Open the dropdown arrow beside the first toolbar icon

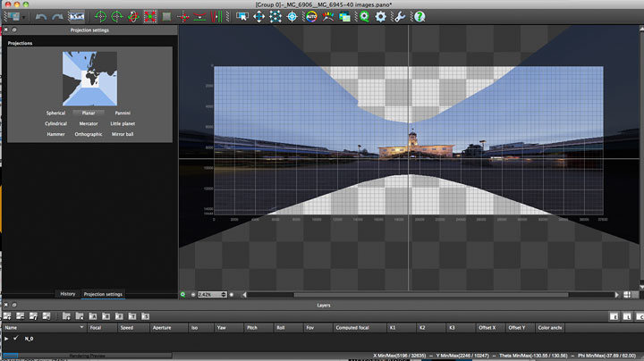[24, 17]
